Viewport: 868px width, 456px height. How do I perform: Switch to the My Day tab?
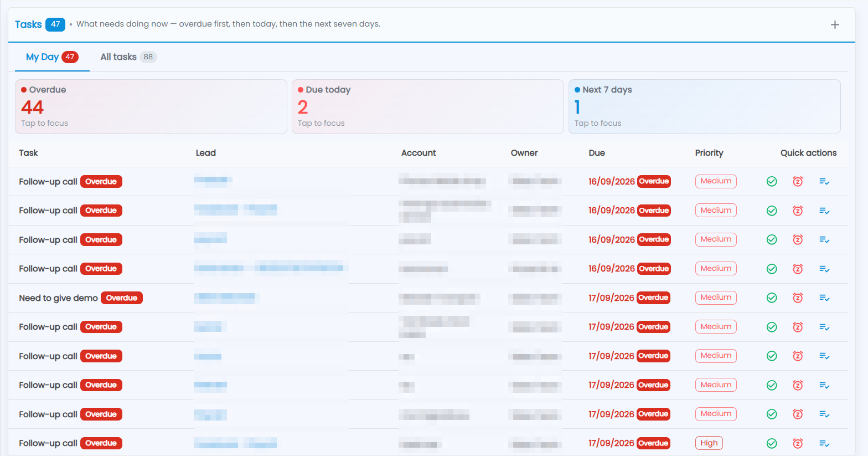[52, 57]
